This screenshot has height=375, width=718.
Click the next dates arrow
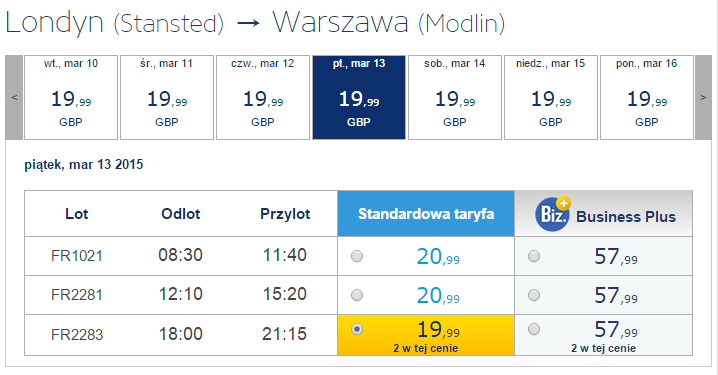click(703, 98)
